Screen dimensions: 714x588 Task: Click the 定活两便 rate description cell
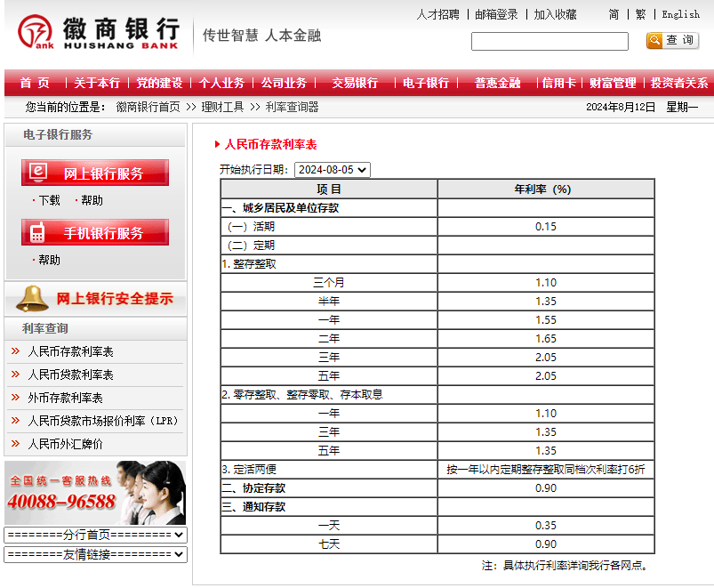pyautogui.click(x=546, y=469)
